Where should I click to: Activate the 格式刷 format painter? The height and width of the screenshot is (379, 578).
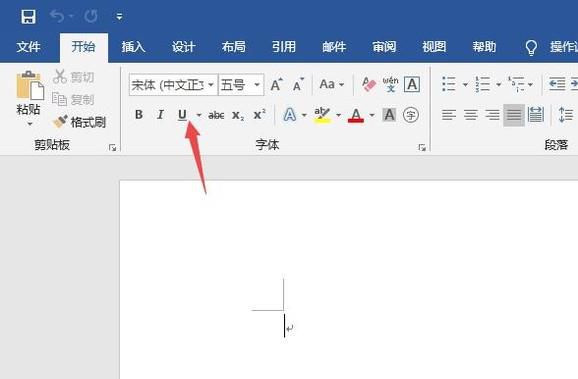pos(79,122)
